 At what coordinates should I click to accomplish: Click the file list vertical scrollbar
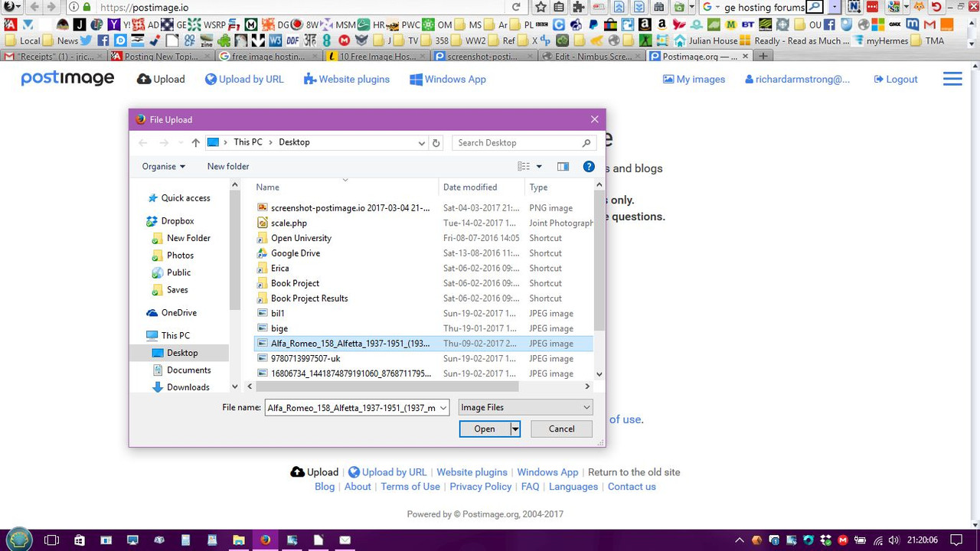tap(599, 260)
